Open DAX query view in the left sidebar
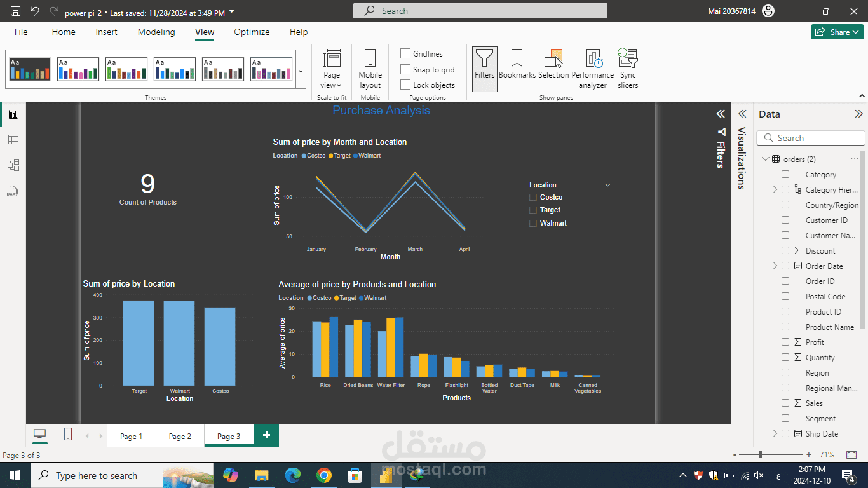 [13, 191]
